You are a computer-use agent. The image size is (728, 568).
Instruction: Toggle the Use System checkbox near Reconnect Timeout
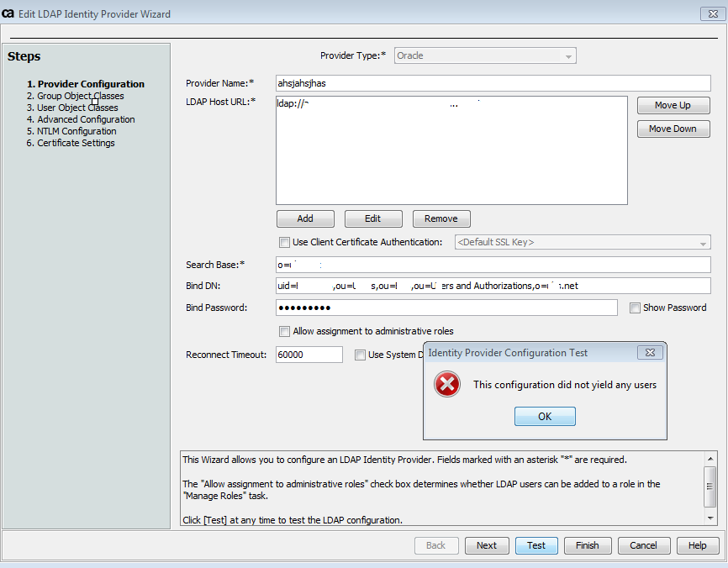(x=360, y=354)
